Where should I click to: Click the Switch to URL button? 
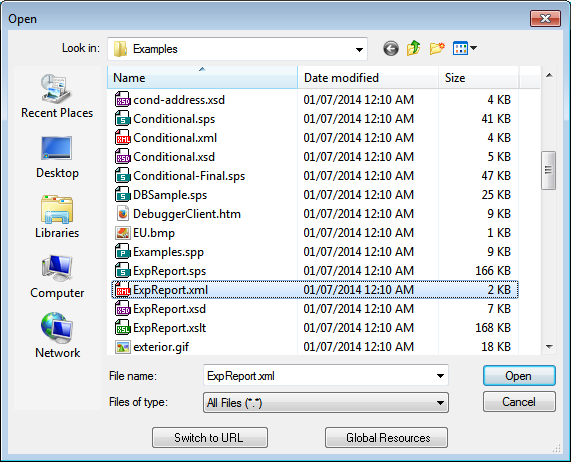[x=210, y=438]
